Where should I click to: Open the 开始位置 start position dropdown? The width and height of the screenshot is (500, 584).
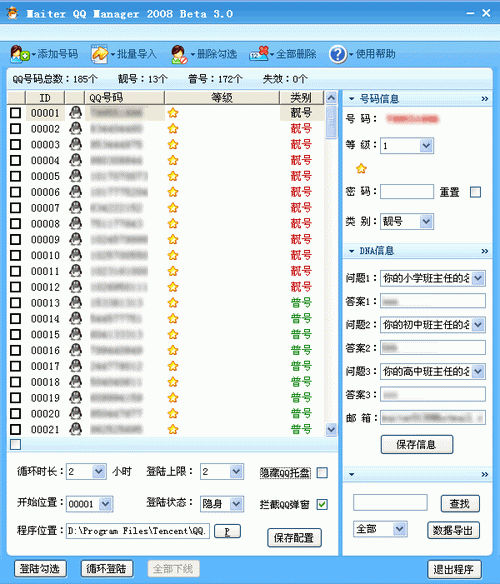105,504
